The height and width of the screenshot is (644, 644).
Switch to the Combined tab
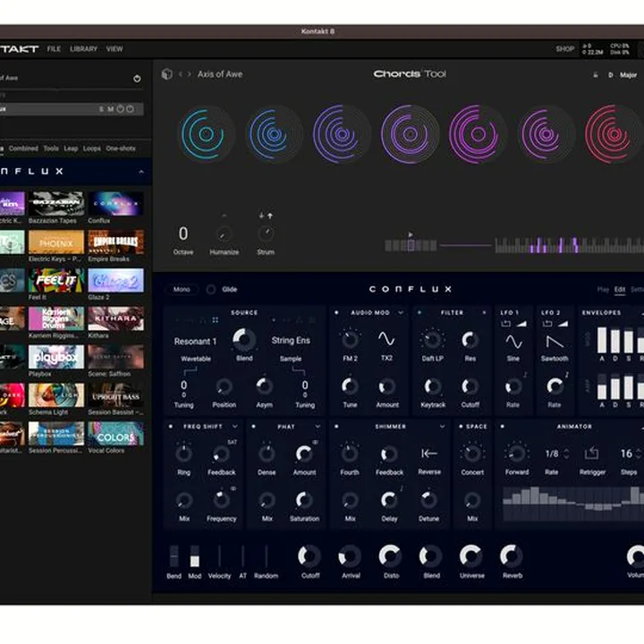click(x=23, y=148)
